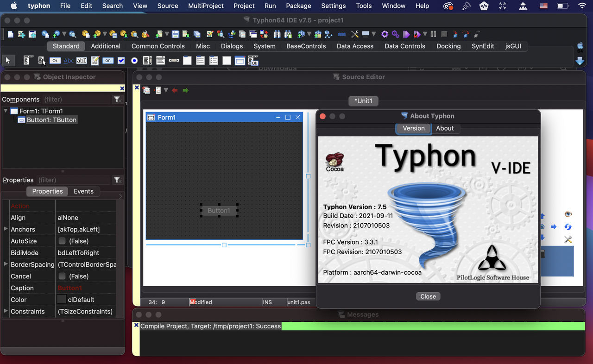Switch to the Additional palette tab
Viewport: 593px width, 364px height.
click(x=106, y=46)
